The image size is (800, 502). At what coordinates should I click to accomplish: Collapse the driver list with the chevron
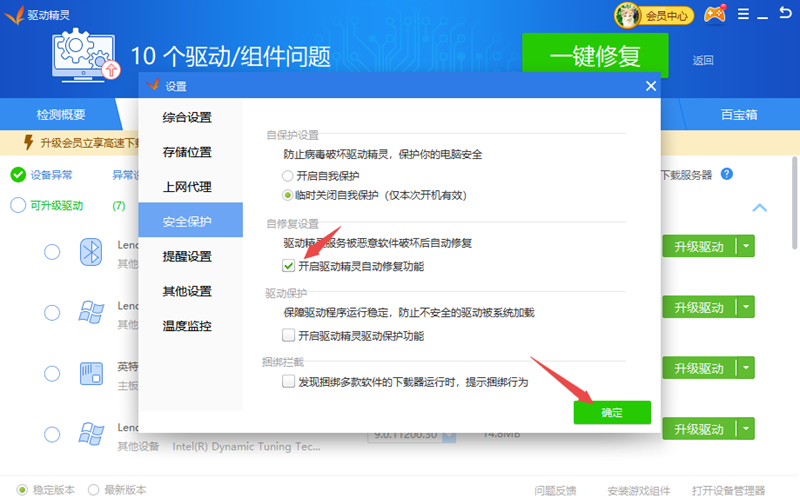click(759, 208)
